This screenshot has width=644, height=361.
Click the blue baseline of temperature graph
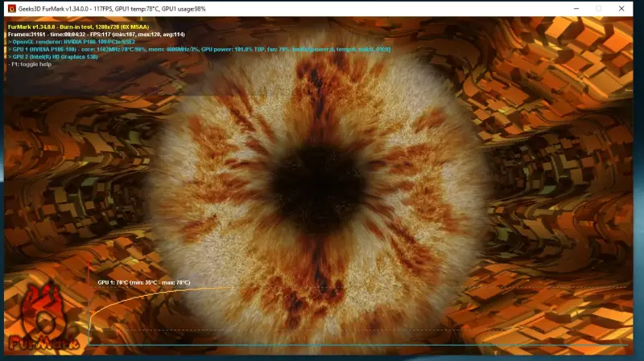pos(357,345)
